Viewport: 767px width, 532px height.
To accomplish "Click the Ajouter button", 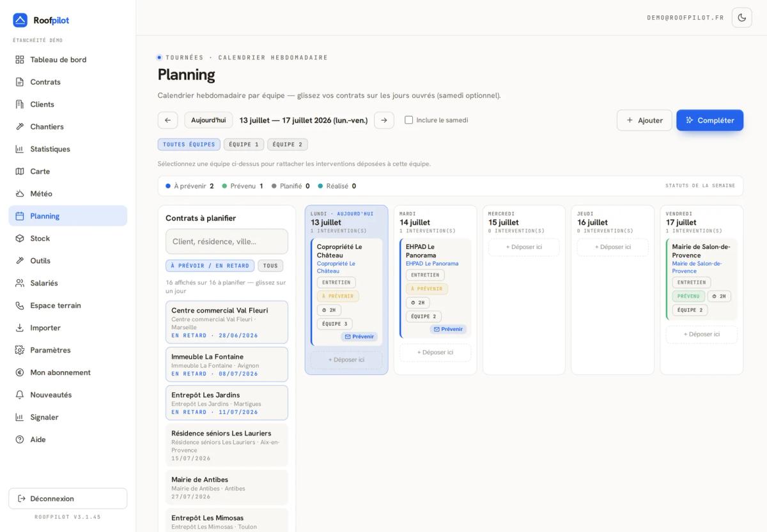I will coord(644,120).
